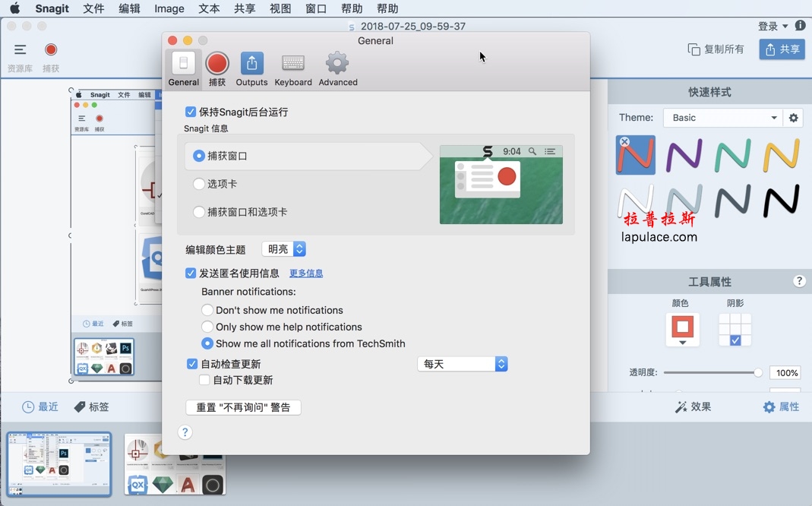The image size is (812, 506).
Task: Open the 颜色 color swatch picker
Action: (682, 329)
